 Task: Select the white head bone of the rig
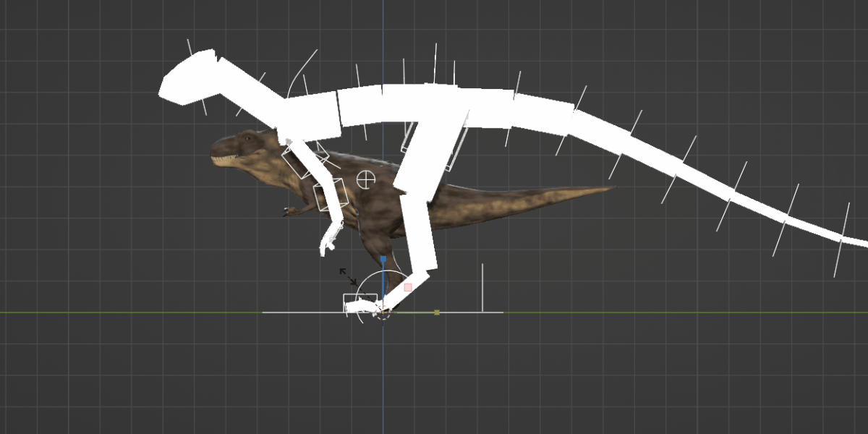190,77
